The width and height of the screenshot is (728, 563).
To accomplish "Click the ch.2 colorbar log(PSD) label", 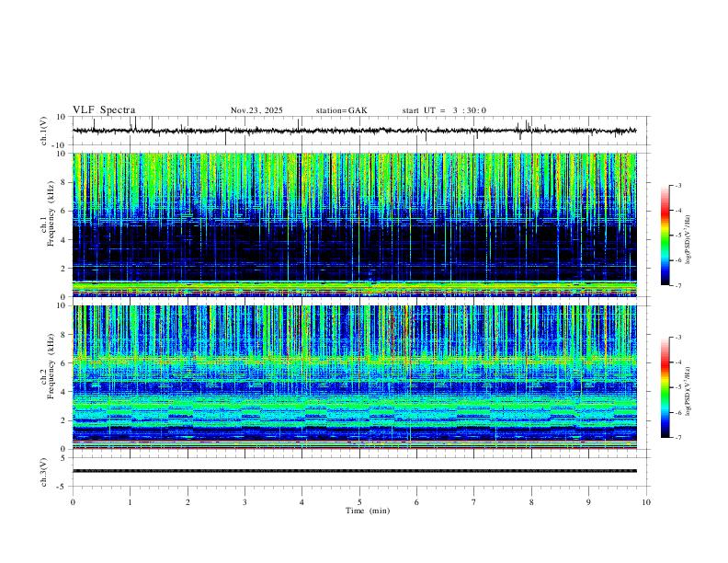I will [x=688, y=392].
